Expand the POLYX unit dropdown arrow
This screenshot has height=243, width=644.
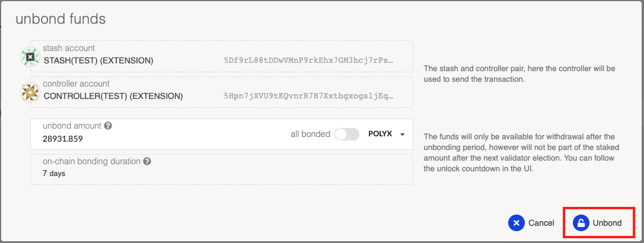(x=403, y=135)
